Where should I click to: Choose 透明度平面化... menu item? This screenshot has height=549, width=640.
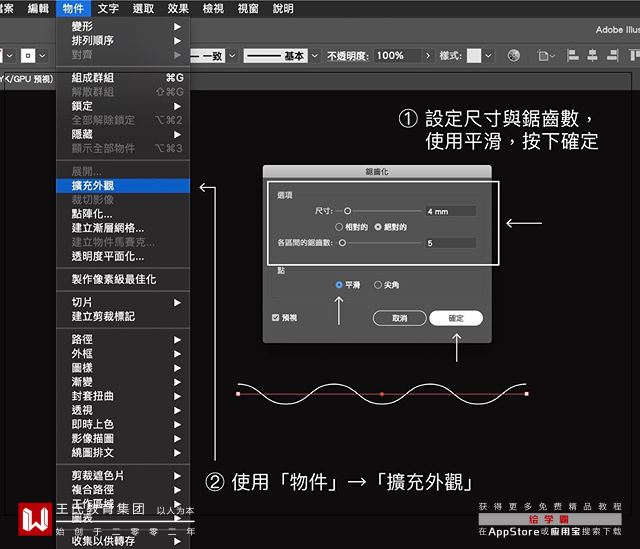[x=123, y=256]
